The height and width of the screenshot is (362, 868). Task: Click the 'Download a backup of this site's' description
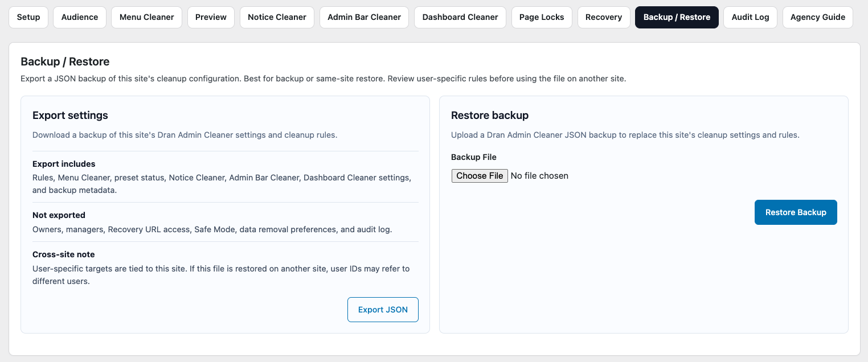coord(185,135)
